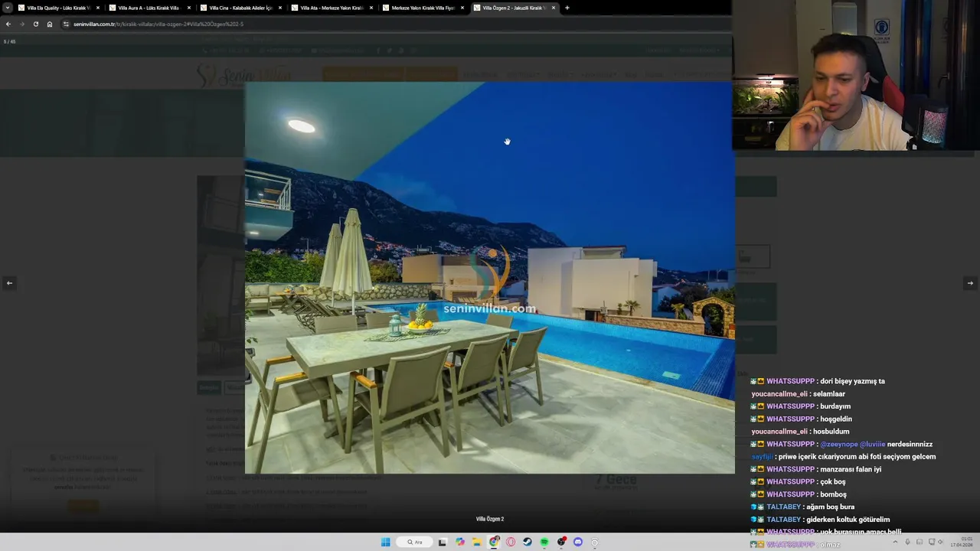Open Spotify from the taskbar
The width and height of the screenshot is (980, 551).
[x=544, y=543]
